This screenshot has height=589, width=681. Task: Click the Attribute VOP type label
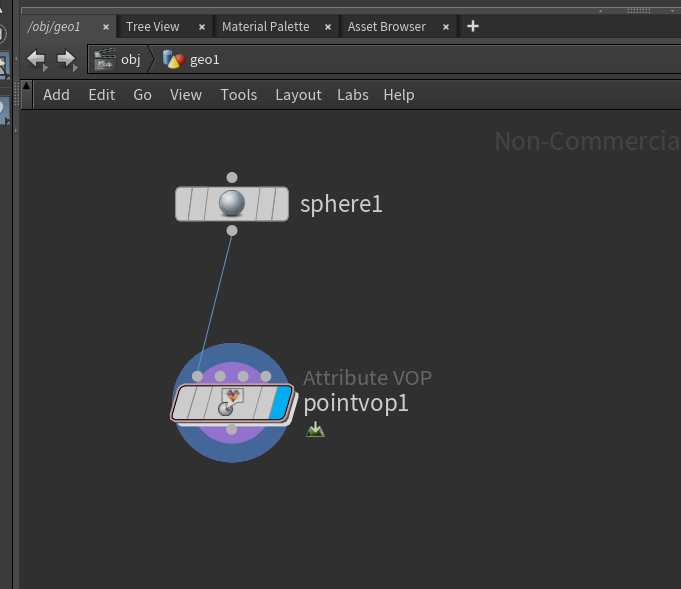pyautogui.click(x=367, y=378)
